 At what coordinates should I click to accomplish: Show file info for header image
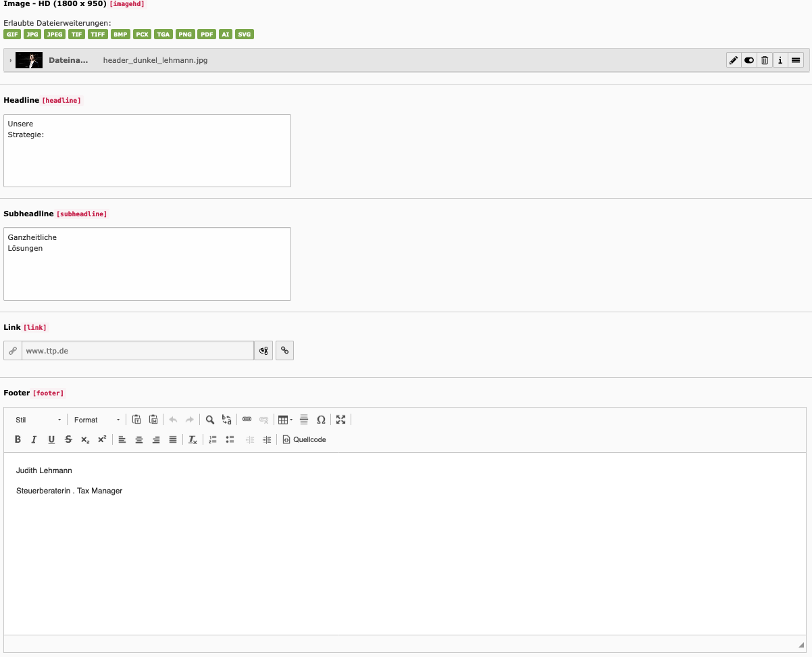(x=780, y=60)
